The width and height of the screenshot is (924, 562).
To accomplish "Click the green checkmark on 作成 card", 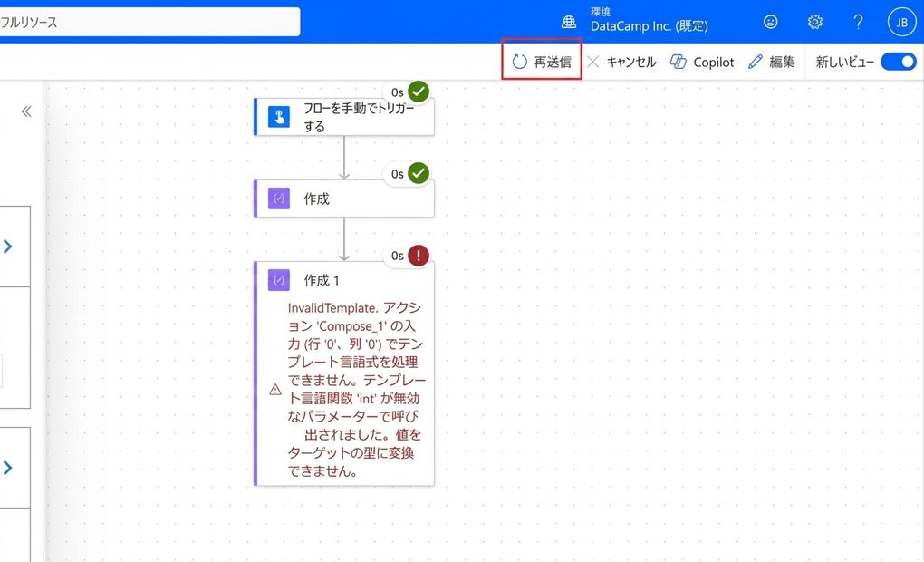I will [x=419, y=173].
